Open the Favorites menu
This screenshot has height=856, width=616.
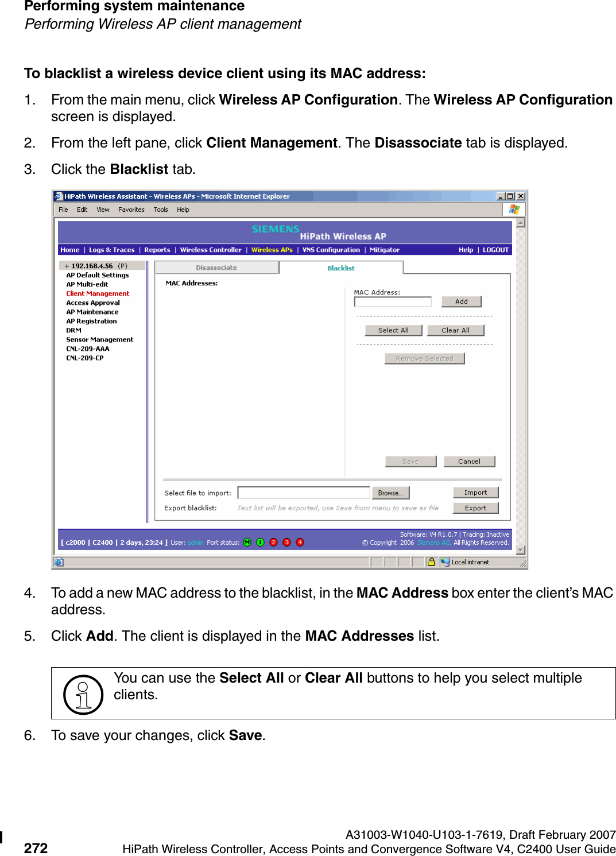pos(131,209)
